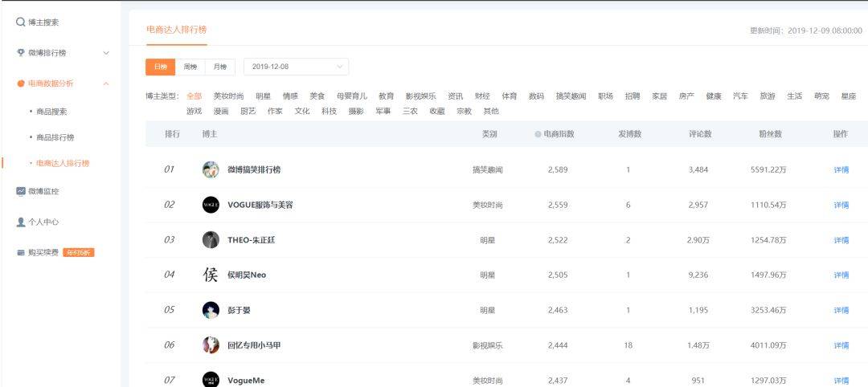Open VOGUE服饰与美容 avatar thumbnail
This screenshot has height=387, width=868.
(211, 205)
